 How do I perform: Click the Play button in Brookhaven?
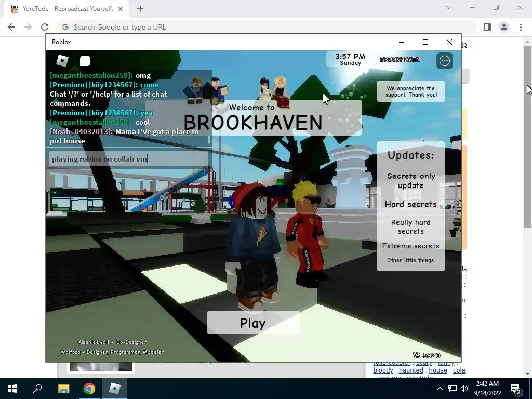tap(253, 323)
